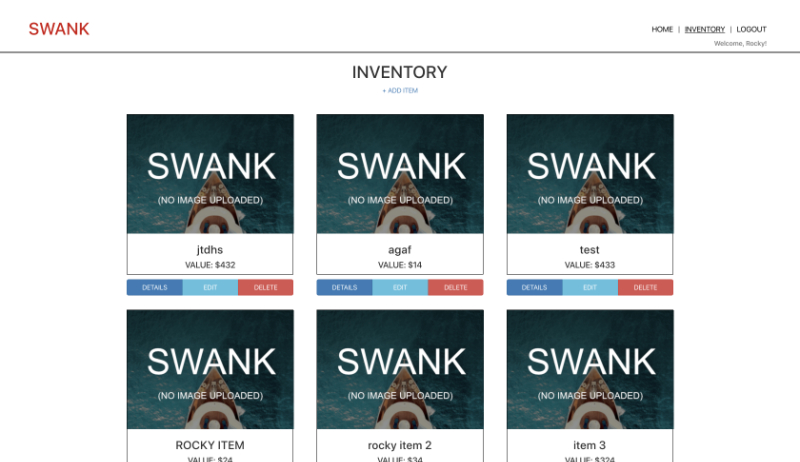
Task: Edit the jtdhs item
Action: pyautogui.click(x=210, y=288)
